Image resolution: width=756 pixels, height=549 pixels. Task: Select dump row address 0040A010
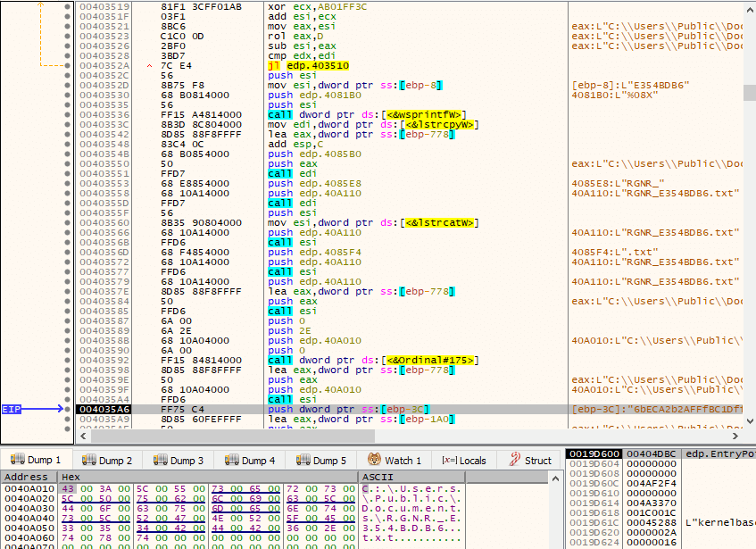[x=29, y=489]
